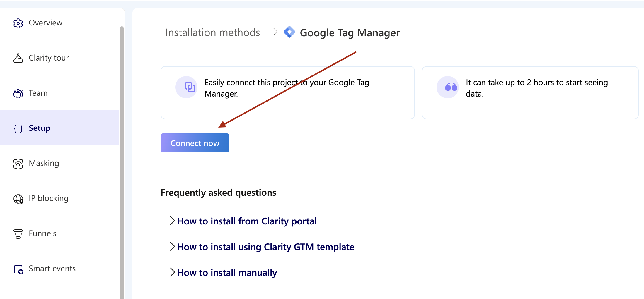Screen dimensions: 644x299
Task: Expand the How to install manually question
Action: click(x=227, y=273)
